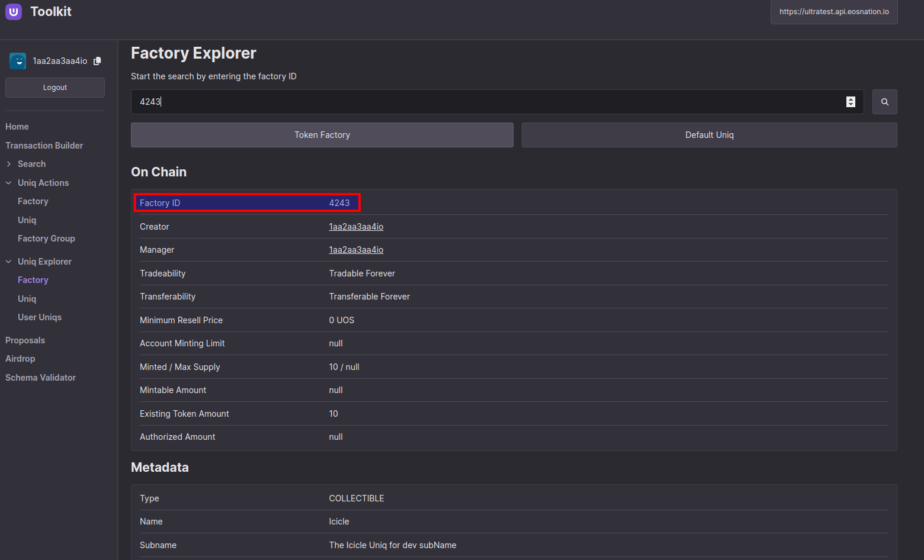Viewport: 924px width, 560px height.
Task: Log out using the Logout button
Action: [55, 88]
